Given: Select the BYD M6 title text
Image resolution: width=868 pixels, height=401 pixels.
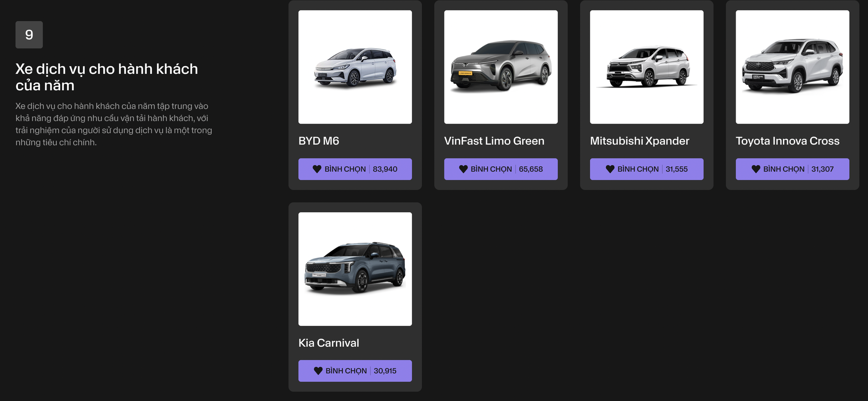Looking at the screenshot, I should 319,141.
